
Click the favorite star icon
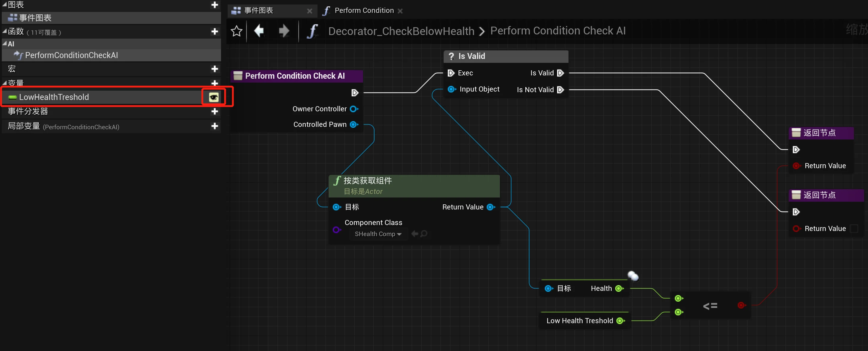point(237,31)
